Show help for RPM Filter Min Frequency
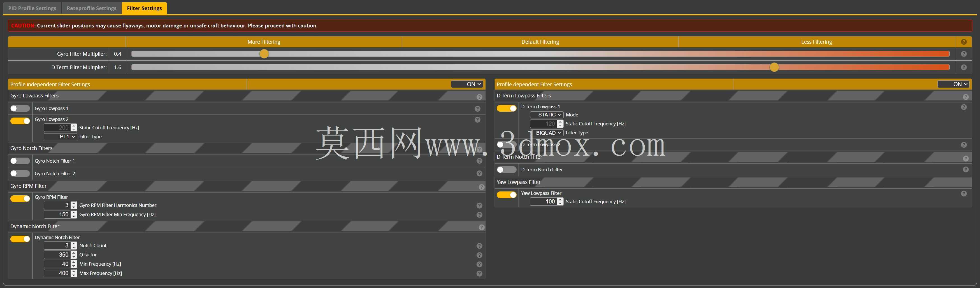Screen dimensions: 980x288 [479, 215]
